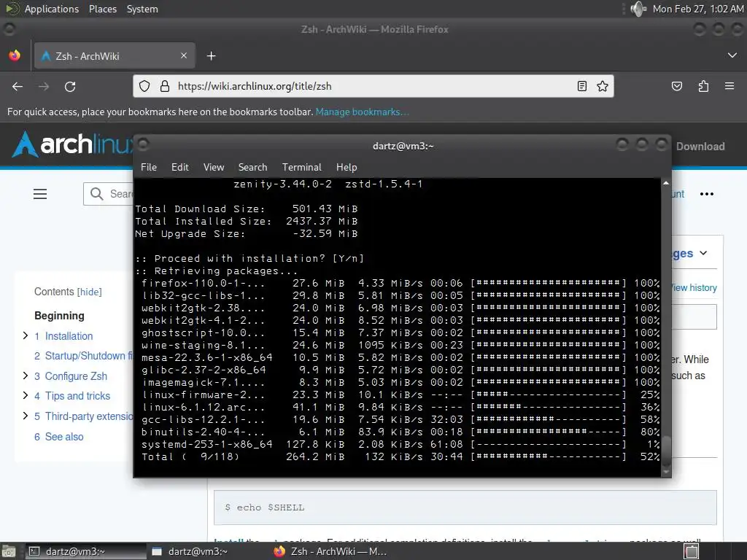747x560 pixels.
Task: Go back to previous page in Firefox
Action: point(18,87)
